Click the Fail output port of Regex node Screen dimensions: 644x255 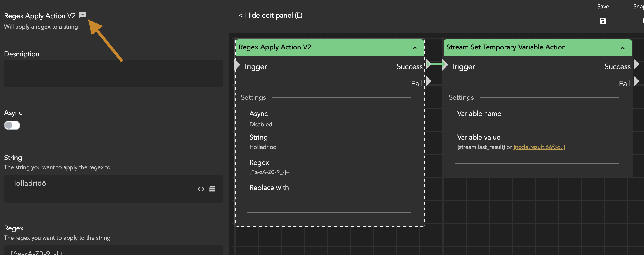pyautogui.click(x=428, y=82)
